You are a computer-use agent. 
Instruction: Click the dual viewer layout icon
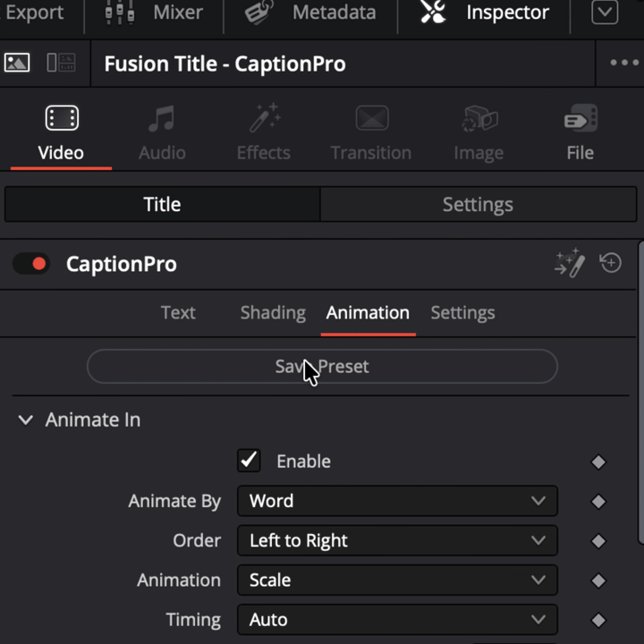[61, 63]
